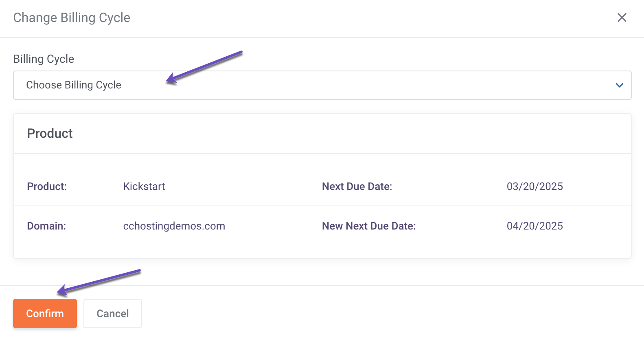Image resolution: width=644 pixels, height=340 pixels.
Task: Click the Product: row label
Action: 47,187
